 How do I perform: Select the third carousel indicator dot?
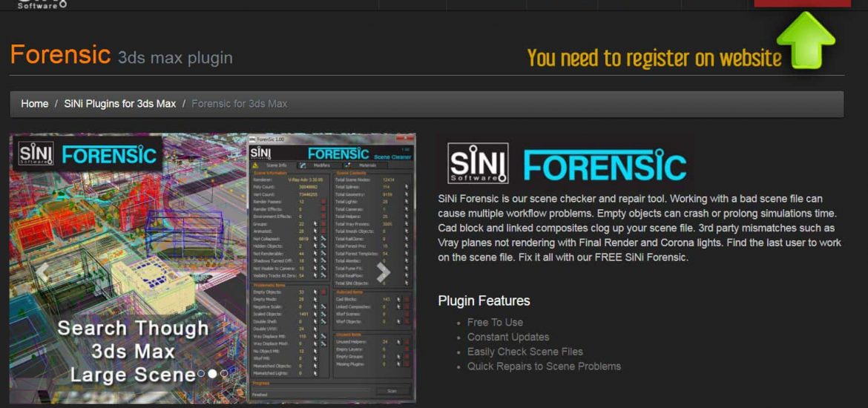[x=224, y=373]
